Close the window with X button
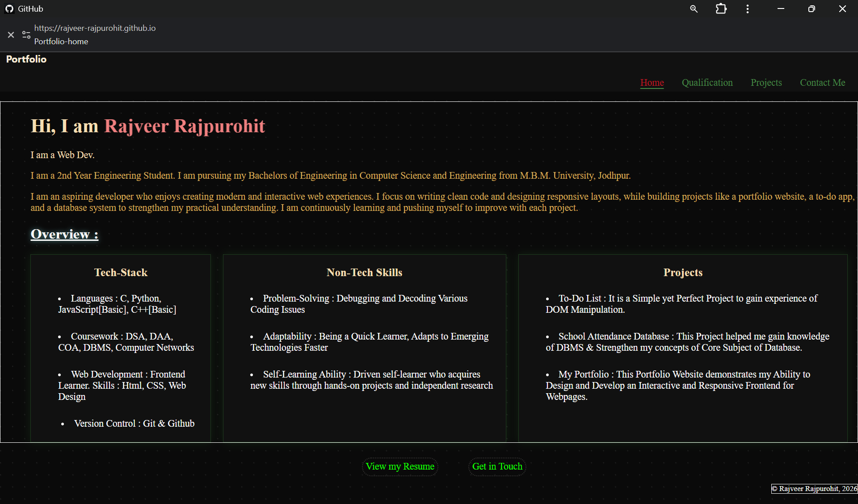Screen dimensions: 858x504 pyautogui.click(x=842, y=9)
